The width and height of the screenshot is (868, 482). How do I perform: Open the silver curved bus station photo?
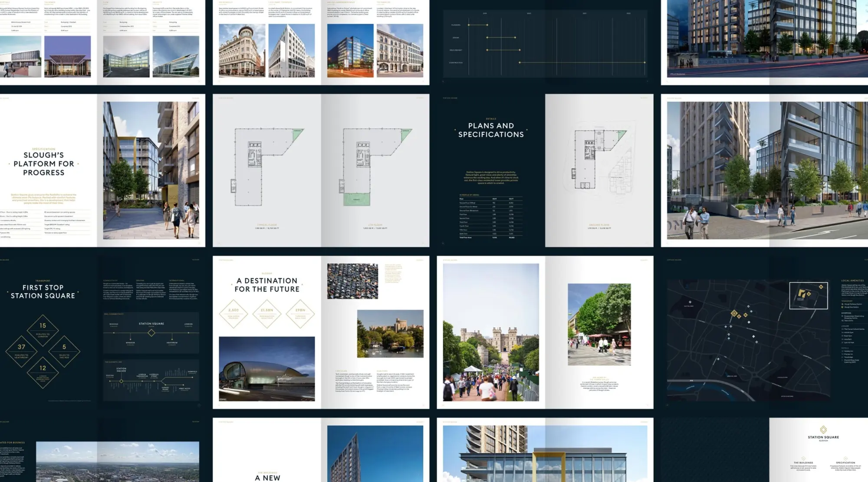267,369
